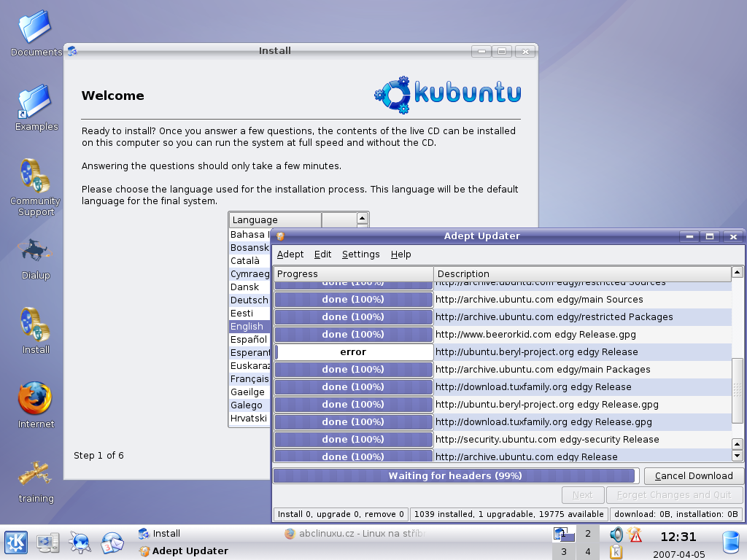Minimize the Install window
Screen dimensions: 747x560
[x=481, y=51]
